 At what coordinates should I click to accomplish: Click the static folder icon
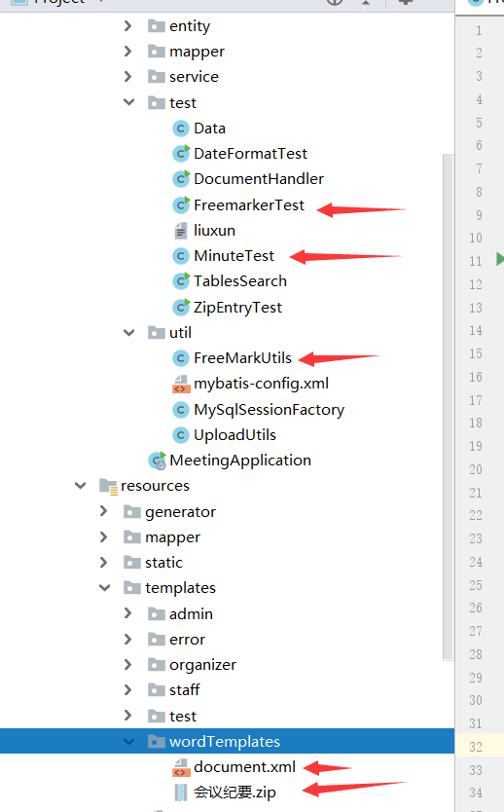(132, 563)
